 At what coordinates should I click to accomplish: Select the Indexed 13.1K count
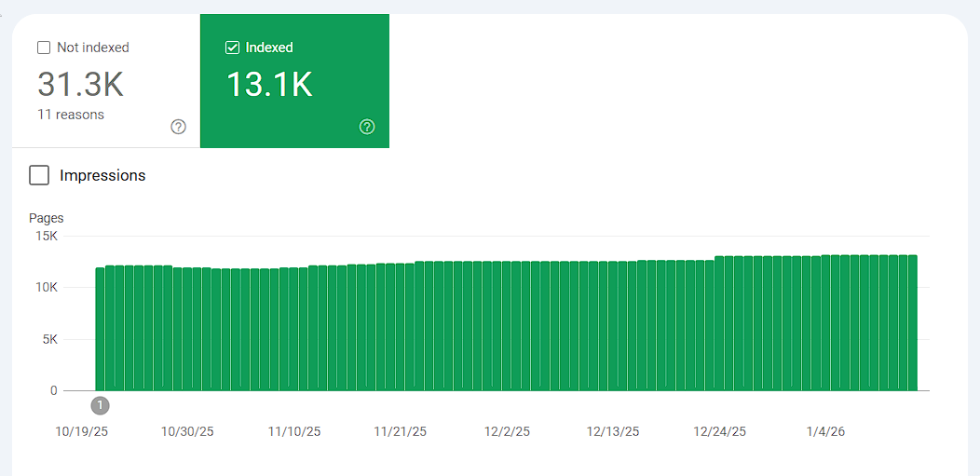click(x=269, y=85)
